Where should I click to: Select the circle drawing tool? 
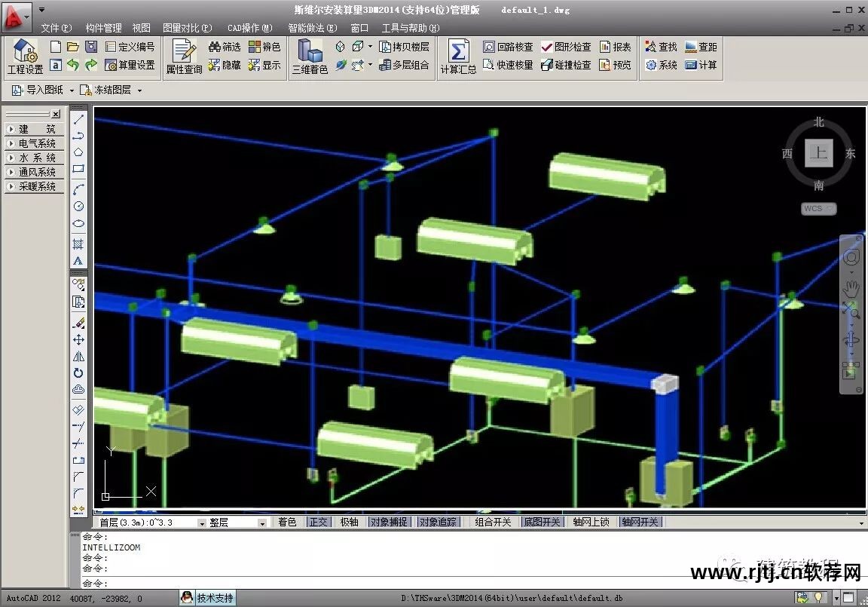[x=78, y=206]
